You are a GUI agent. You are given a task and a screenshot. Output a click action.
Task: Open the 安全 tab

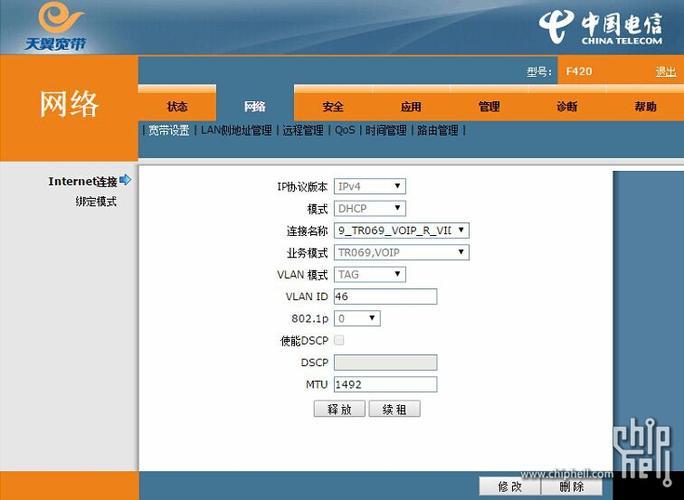[333, 106]
